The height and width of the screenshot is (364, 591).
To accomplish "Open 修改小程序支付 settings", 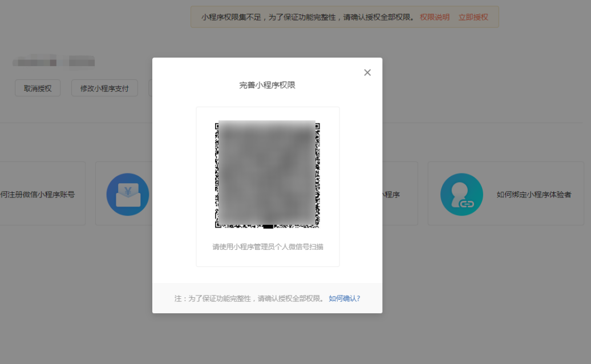I will coord(104,88).
